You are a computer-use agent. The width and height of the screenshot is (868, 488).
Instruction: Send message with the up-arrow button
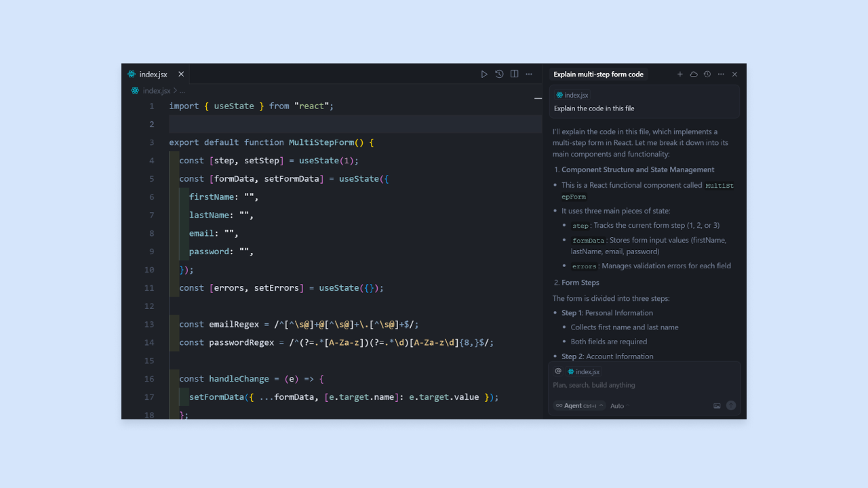[731, 405]
